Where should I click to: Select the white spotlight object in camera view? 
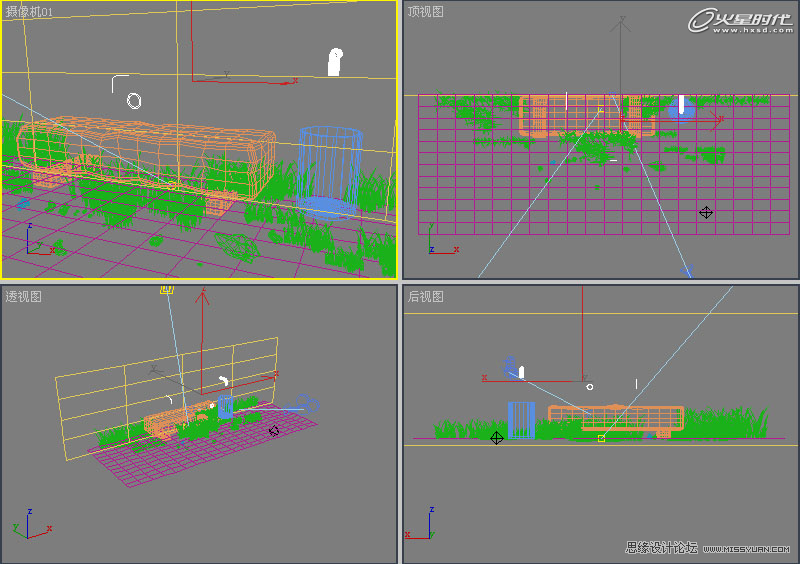pos(335,62)
